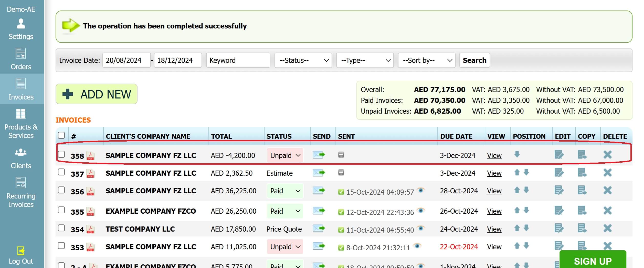Expand the --Sort by-- dropdown
The width and height of the screenshot is (644, 268).
[426, 61]
